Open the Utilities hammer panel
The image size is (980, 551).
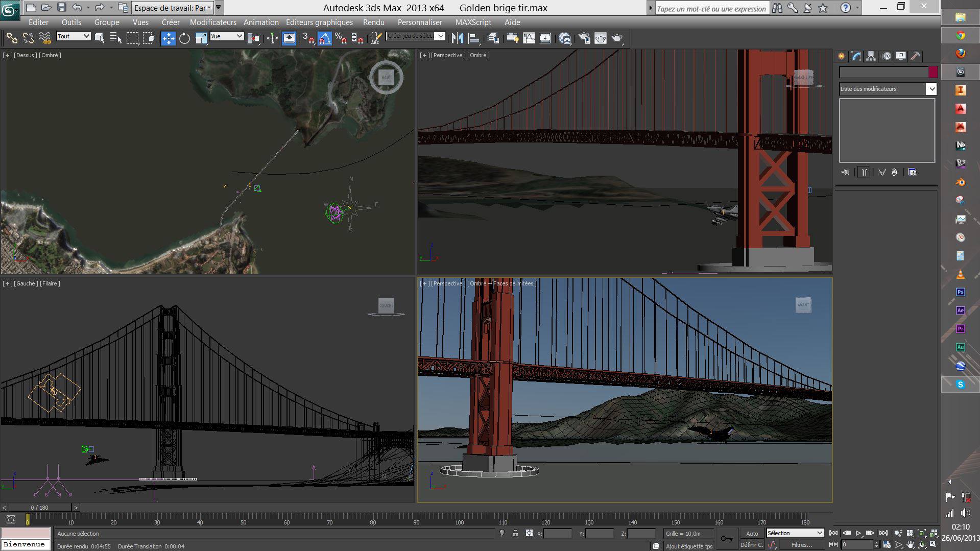(x=915, y=56)
